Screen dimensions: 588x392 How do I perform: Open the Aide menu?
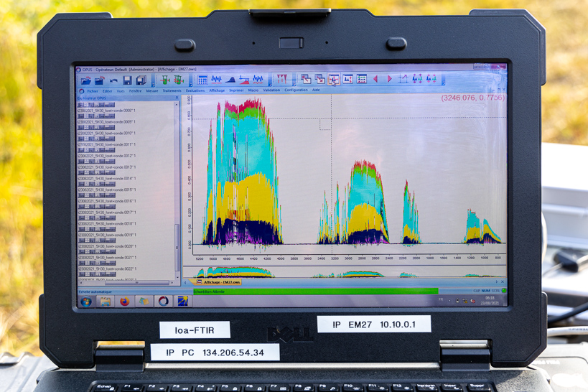click(316, 90)
